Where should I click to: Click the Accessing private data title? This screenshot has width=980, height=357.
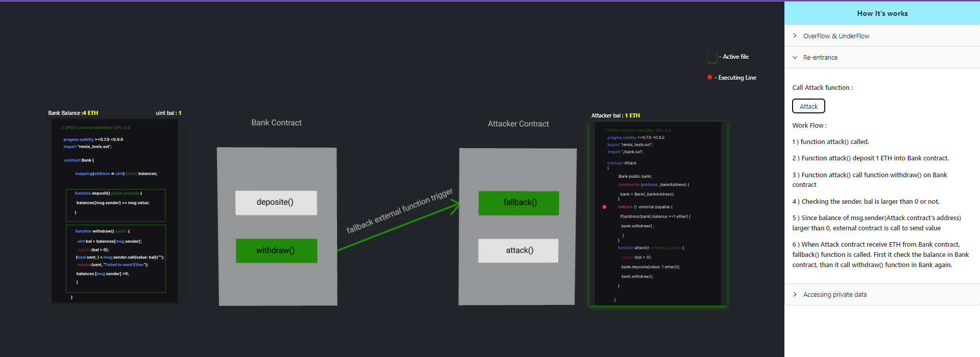(x=834, y=295)
